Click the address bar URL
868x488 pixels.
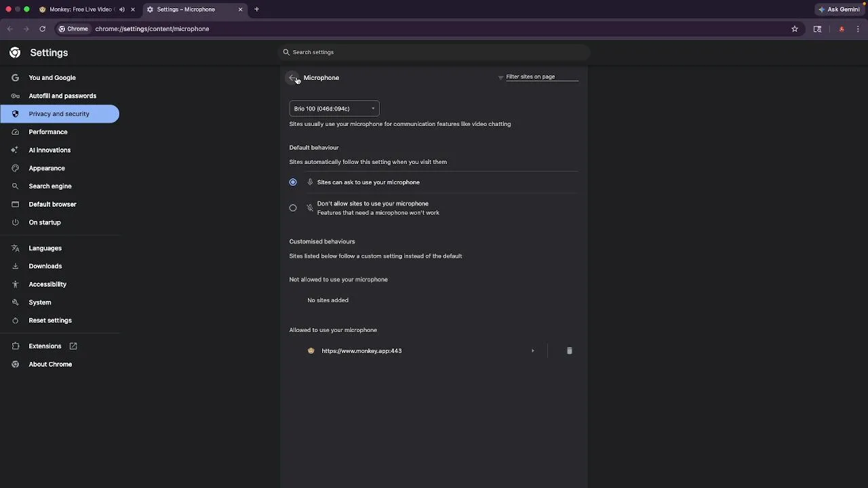(x=152, y=29)
